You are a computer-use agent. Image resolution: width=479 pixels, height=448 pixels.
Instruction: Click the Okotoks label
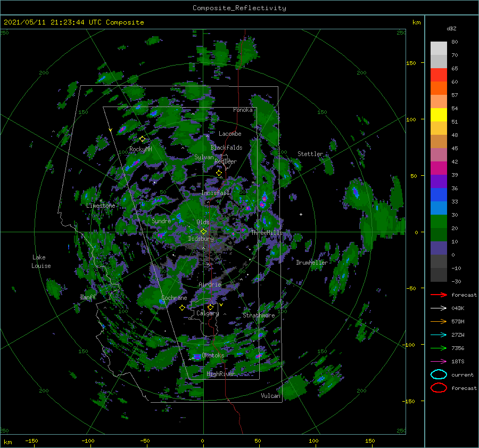pyautogui.click(x=213, y=355)
